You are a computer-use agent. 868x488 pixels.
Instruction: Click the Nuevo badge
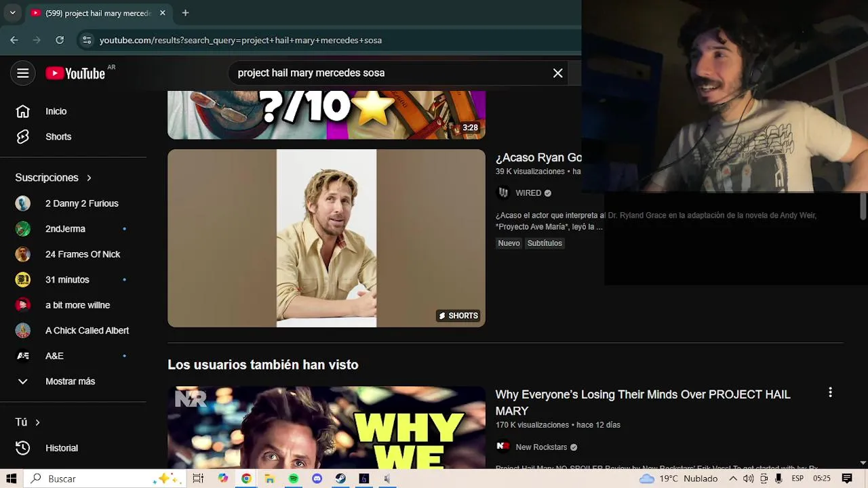pos(509,243)
